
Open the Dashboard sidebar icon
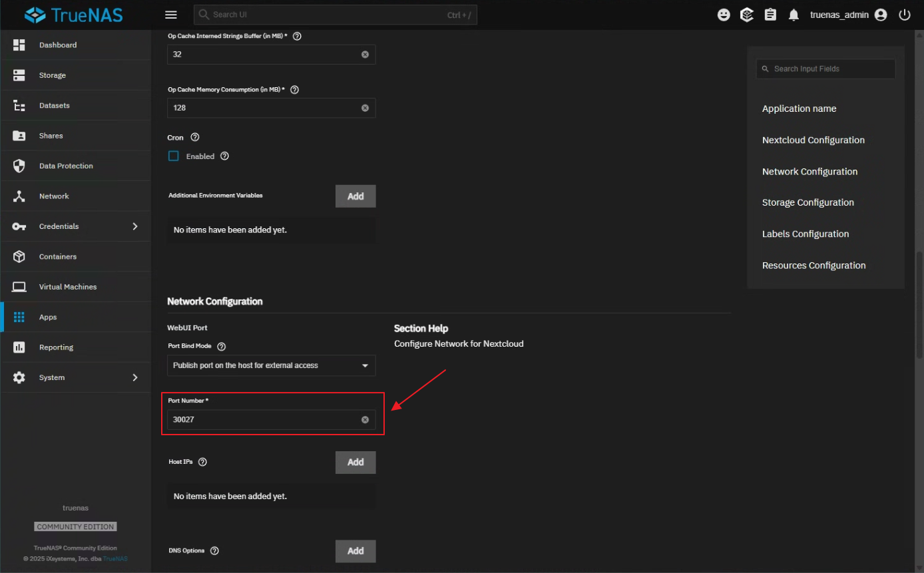point(19,45)
